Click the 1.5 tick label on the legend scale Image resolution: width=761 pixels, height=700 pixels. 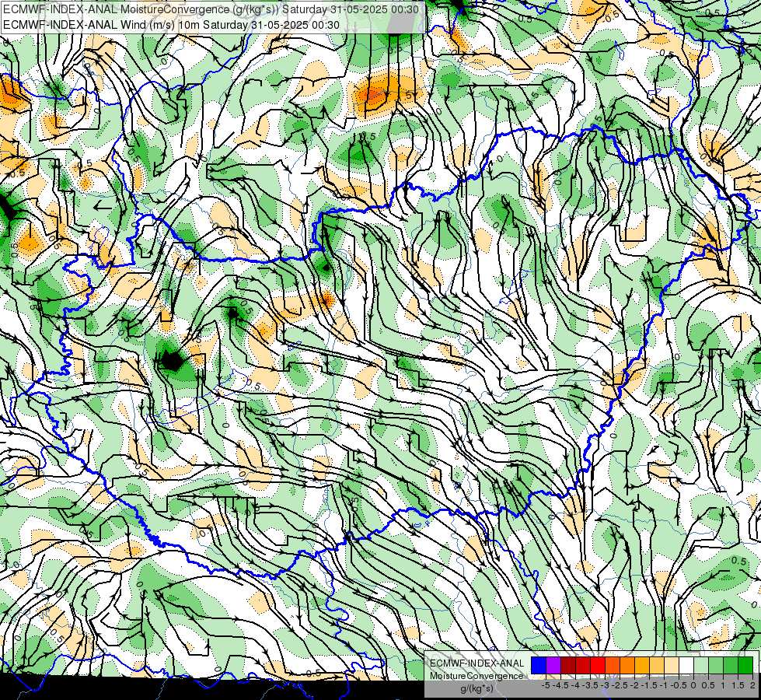pos(738,685)
